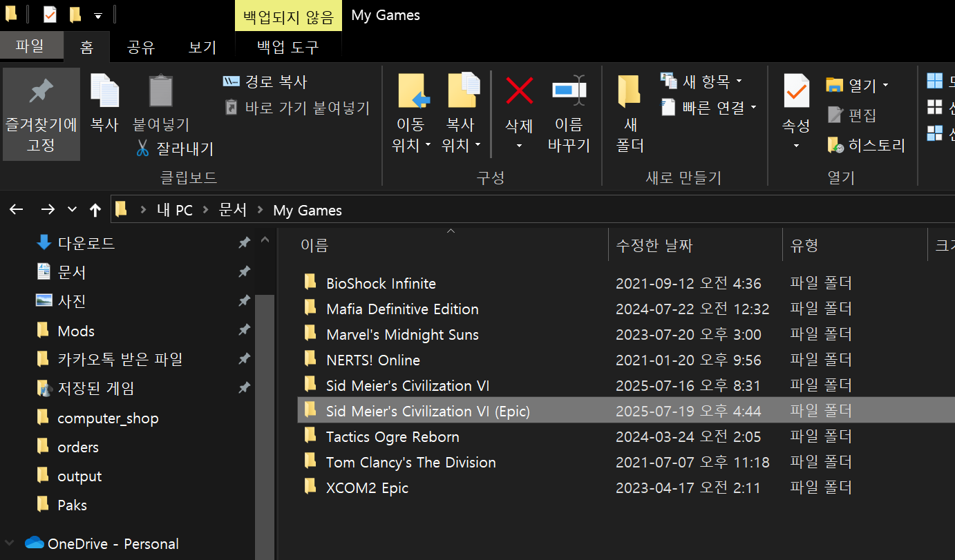
Task: Switch to the 공유 (Share) tab
Action: tap(141, 47)
